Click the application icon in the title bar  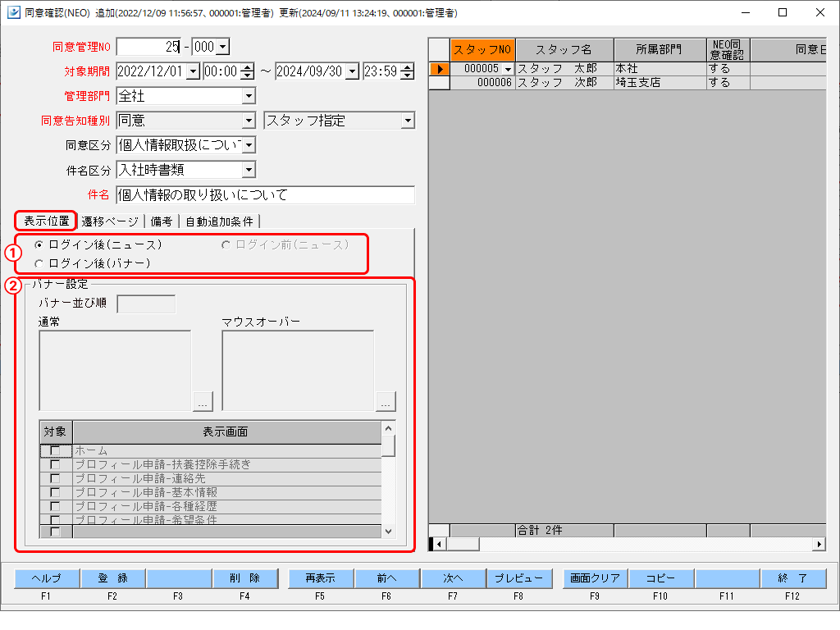[x=12, y=12]
